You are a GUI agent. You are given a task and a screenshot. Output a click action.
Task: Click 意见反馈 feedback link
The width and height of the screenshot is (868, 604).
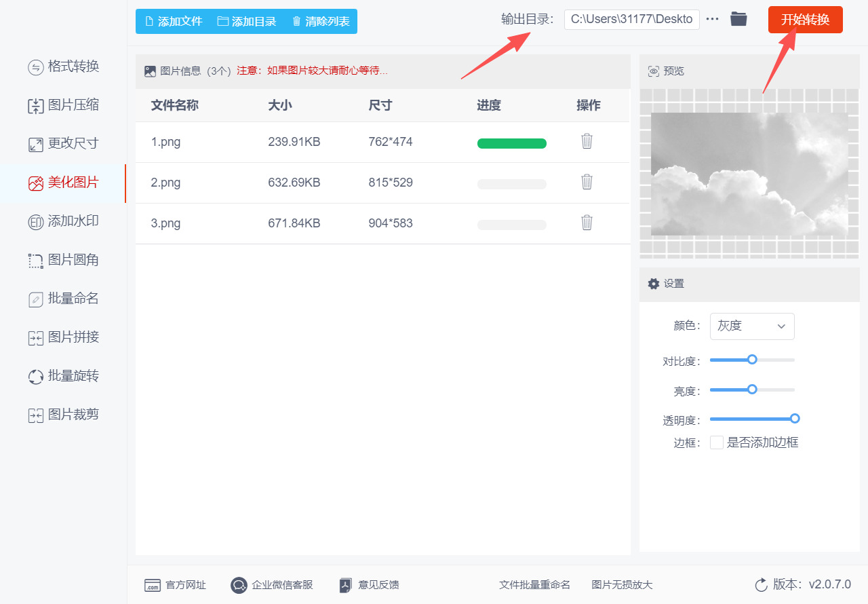(369, 585)
